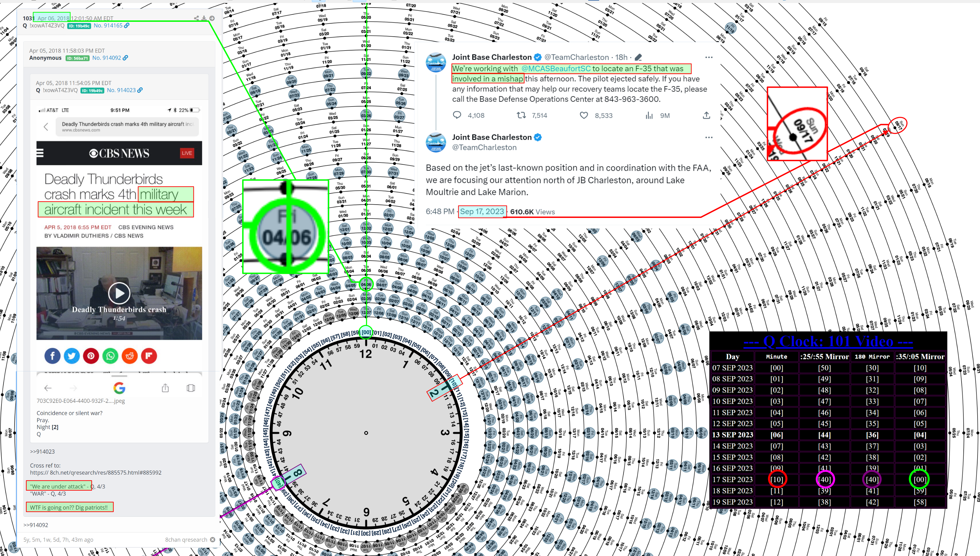
Task: Click the chain link icon beside No. 914092
Action: tap(125, 58)
